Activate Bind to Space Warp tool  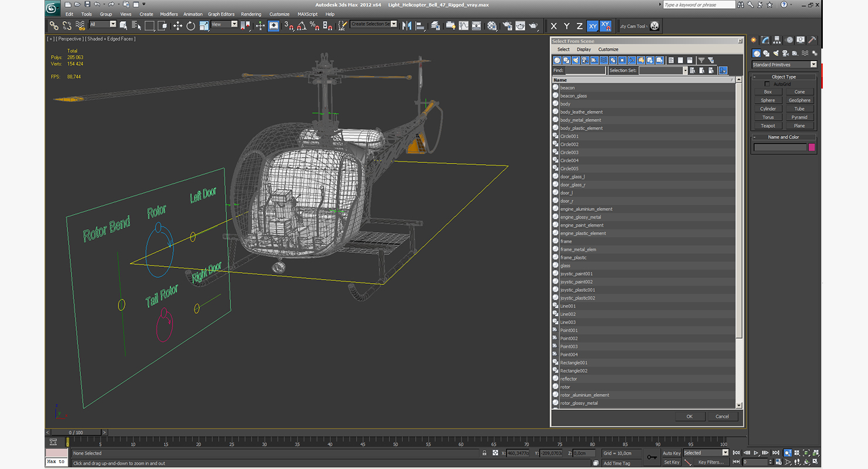pos(80,26)
